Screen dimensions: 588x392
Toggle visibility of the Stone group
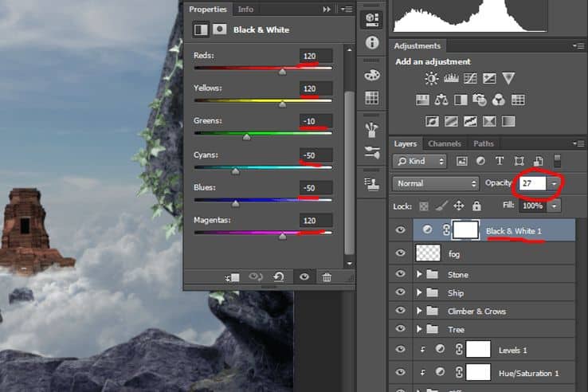pyautogui.click(x=400, y=274)
